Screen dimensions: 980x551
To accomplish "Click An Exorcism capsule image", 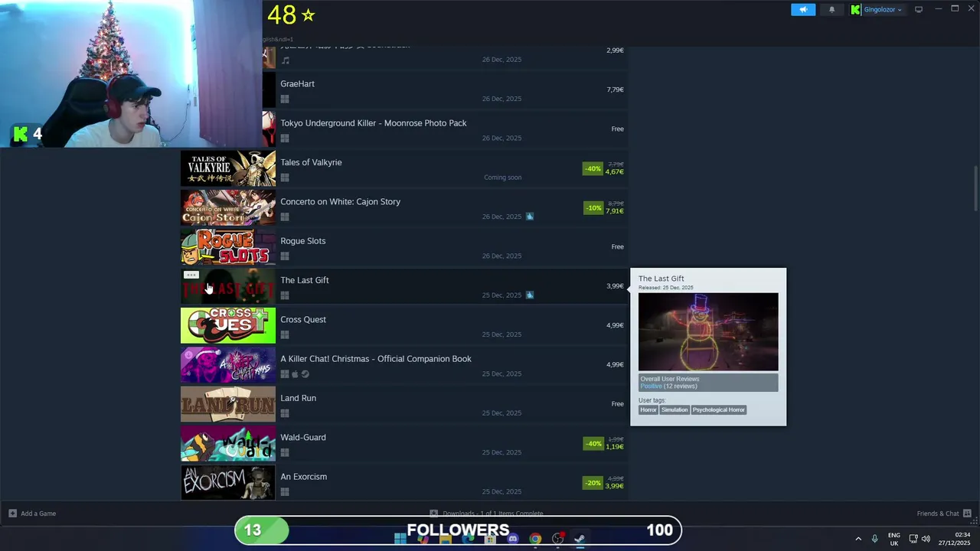I will [x=228, y=482].
